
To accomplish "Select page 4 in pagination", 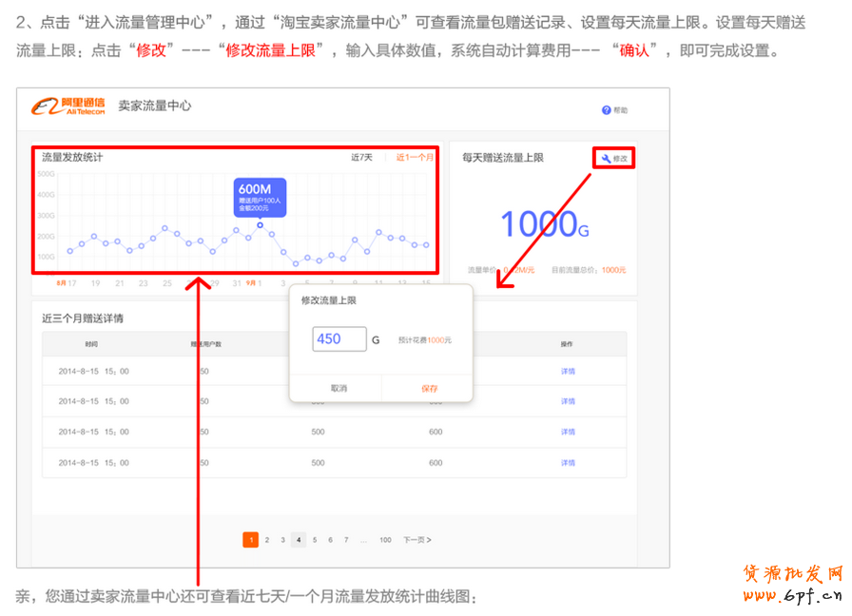I will 299,540.
